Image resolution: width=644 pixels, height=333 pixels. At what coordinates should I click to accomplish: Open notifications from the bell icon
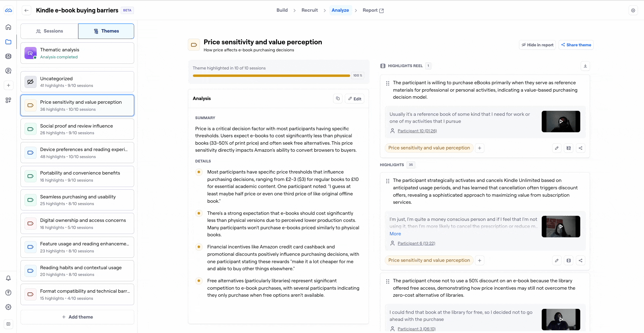coord(8,278)
